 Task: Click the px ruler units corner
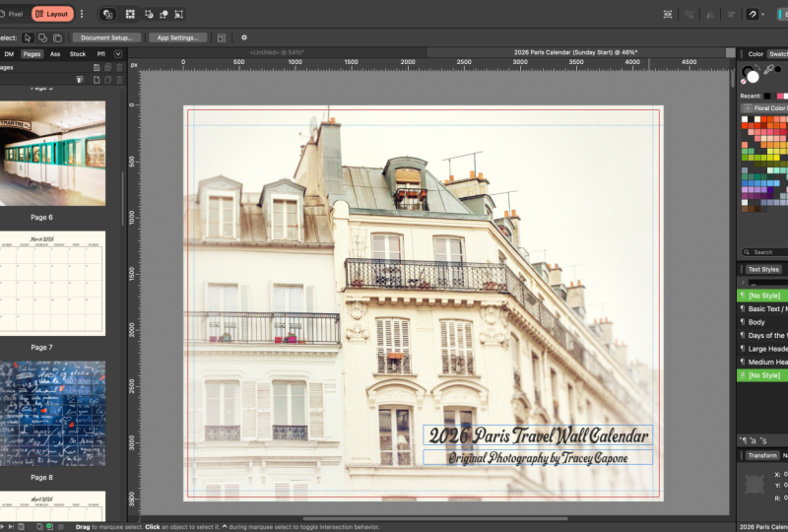point(134,64)
